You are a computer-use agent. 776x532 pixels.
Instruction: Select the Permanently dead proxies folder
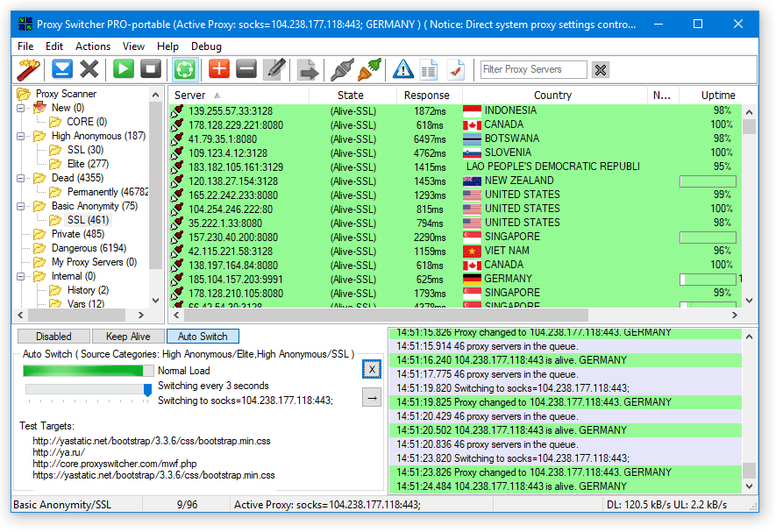point(107,192)
